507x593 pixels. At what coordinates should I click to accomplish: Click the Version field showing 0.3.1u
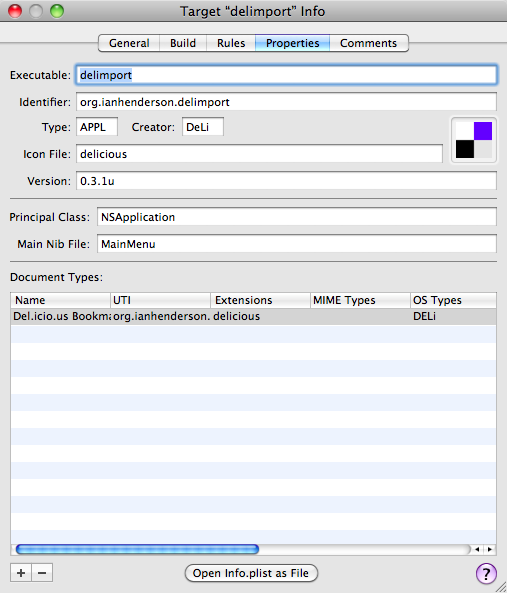(286, 181)
